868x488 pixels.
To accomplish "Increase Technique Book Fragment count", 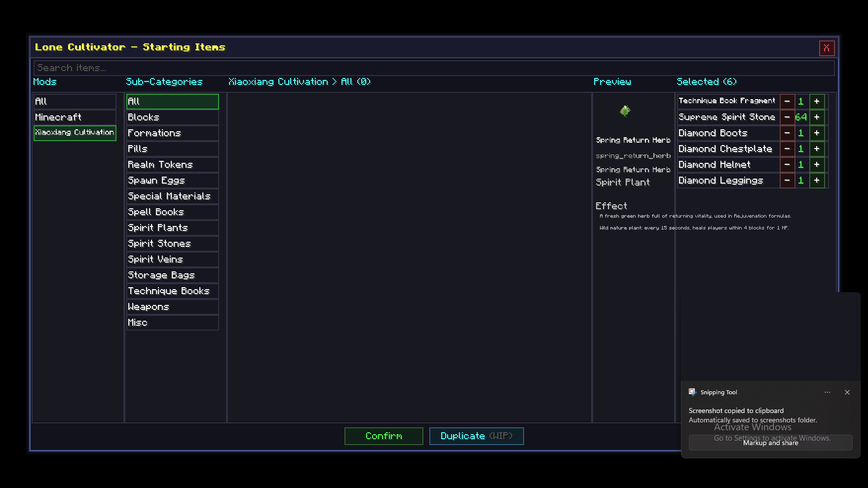I will (817, 102).
